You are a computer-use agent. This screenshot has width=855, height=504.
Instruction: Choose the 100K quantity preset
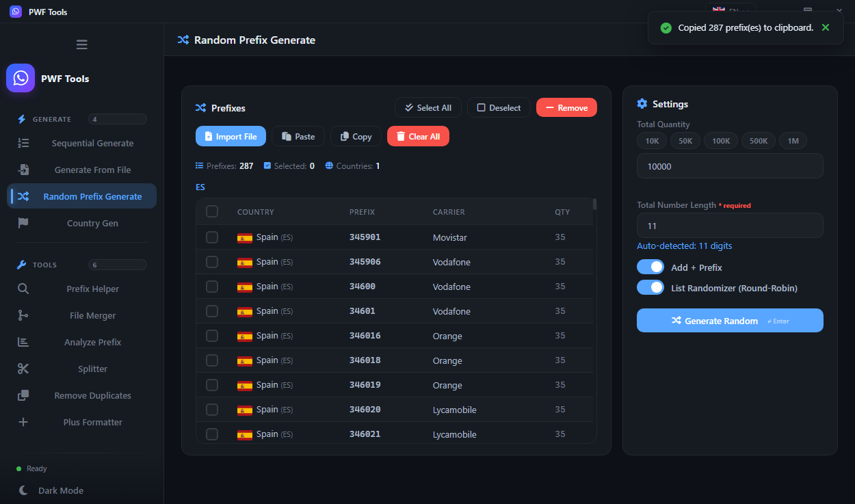tap(721, 141)
